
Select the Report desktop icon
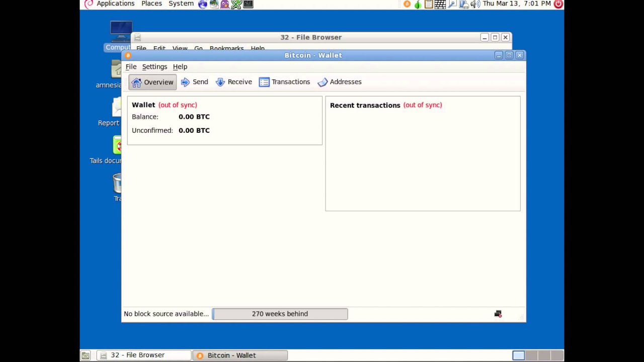tap(111, 112)
